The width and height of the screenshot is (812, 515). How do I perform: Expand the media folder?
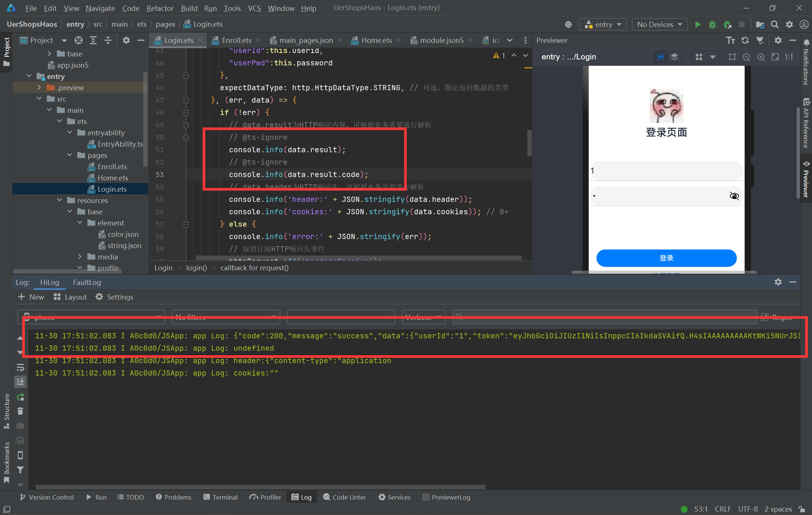pos(80,257)
